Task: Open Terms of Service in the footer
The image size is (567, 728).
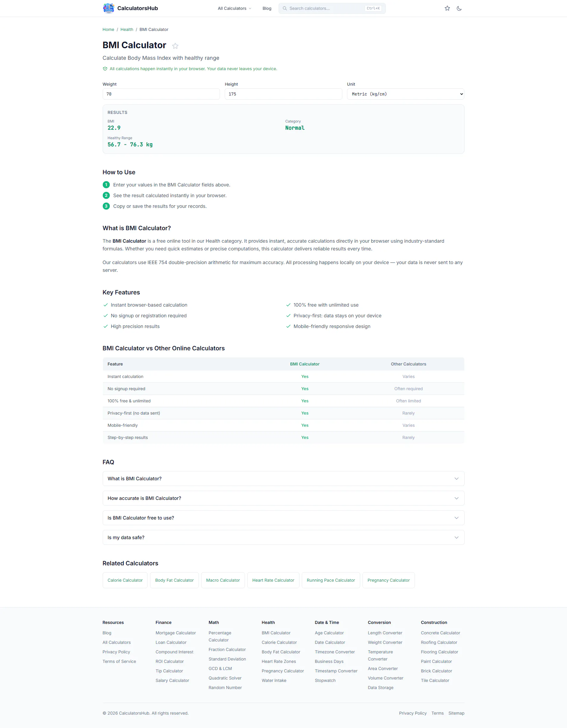Action: pos(119,662)
